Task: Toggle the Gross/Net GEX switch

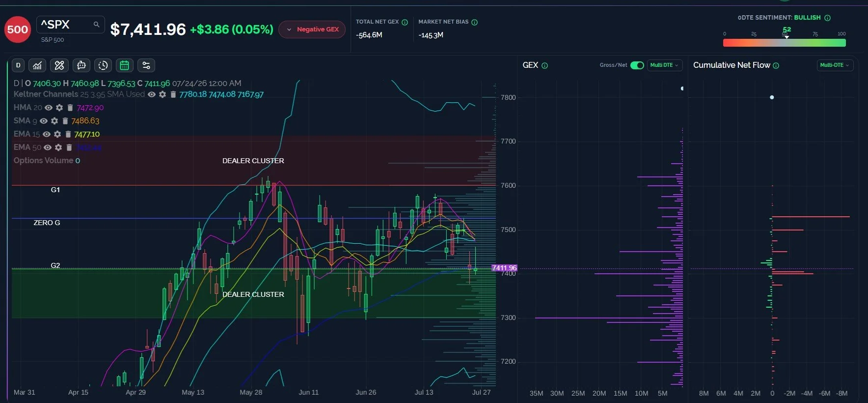Action: (637, 65)
